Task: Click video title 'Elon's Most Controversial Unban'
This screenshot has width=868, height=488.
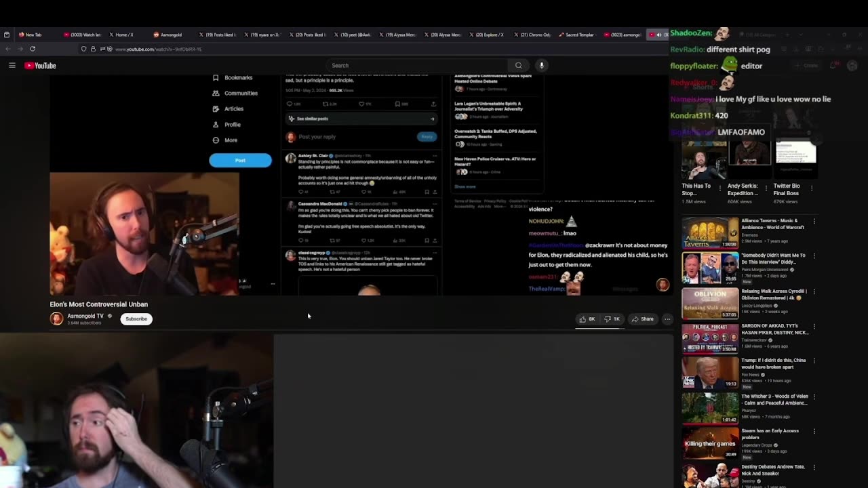Action: (98, 304)
